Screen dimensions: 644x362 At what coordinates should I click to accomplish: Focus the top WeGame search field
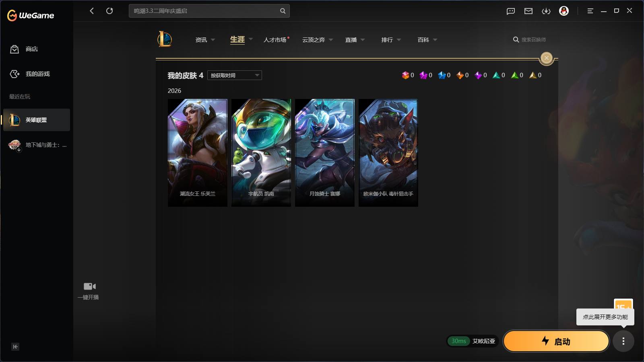point(209,11)
